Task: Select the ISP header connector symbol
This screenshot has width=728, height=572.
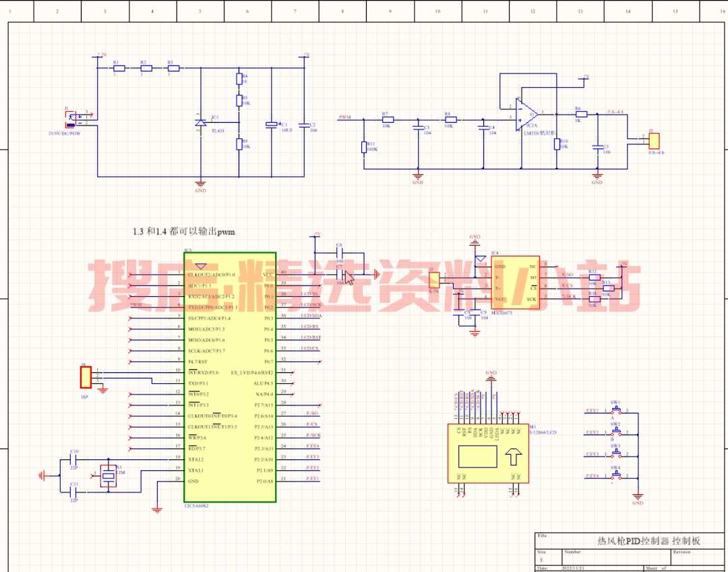Action: (86, 377)
